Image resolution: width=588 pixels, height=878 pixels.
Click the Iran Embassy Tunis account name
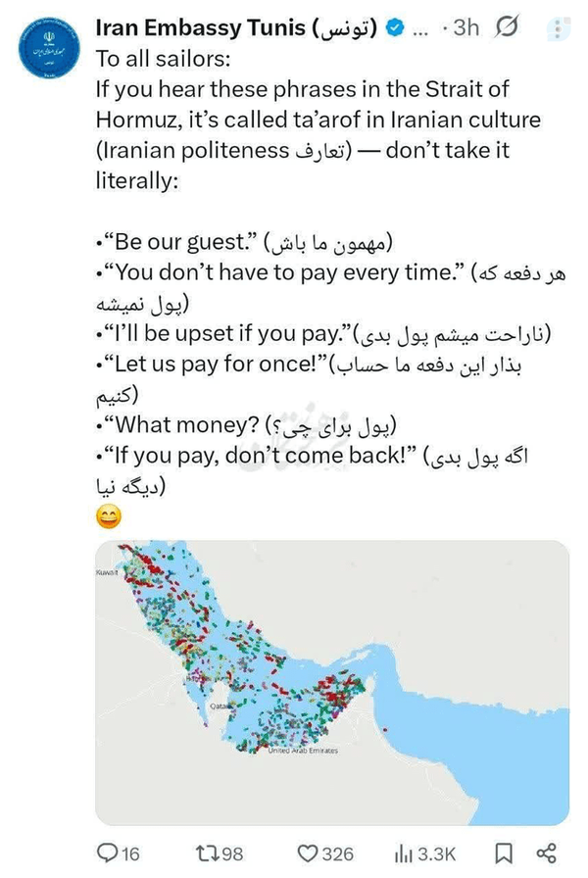point(236,27)
